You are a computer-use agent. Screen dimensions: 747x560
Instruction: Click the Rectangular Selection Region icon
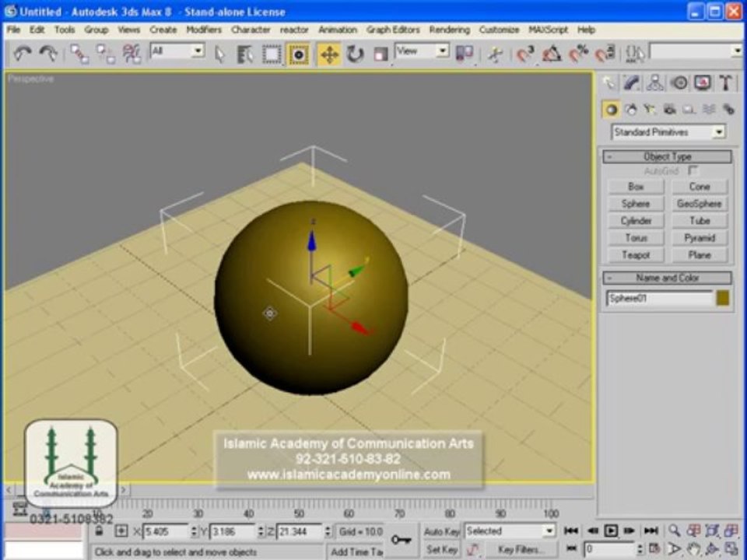click(272, 54)
